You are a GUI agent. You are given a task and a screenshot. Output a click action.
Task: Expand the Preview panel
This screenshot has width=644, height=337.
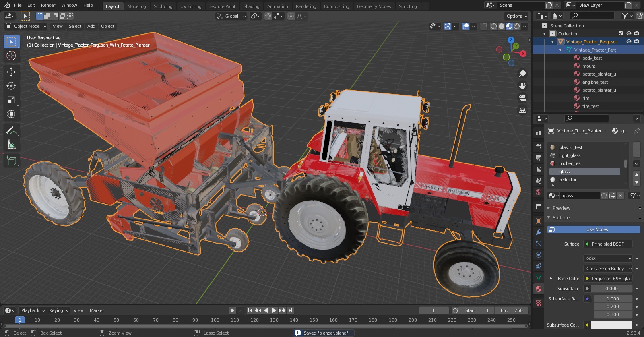coord(561,208)
